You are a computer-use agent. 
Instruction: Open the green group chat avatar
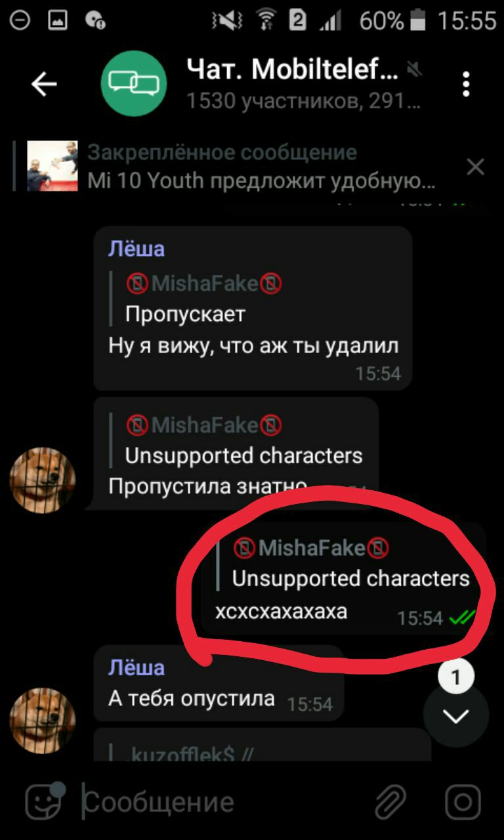(x=133, y=83)
